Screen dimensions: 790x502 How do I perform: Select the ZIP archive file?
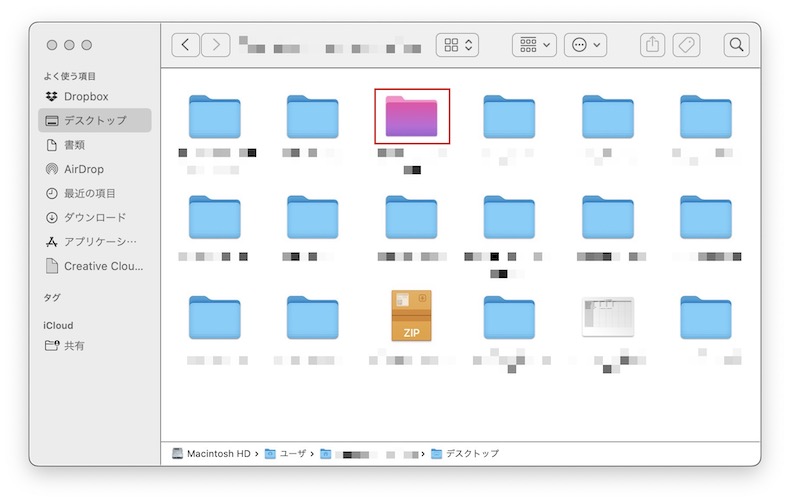412,316
